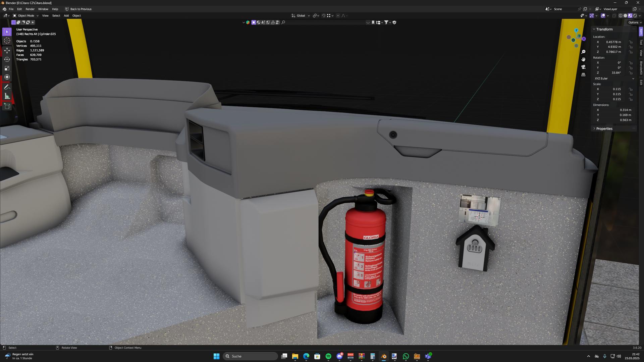Switch to solid shading
Image resolution: width=644 pixels, height=362 pixels.
coord(625,16)
